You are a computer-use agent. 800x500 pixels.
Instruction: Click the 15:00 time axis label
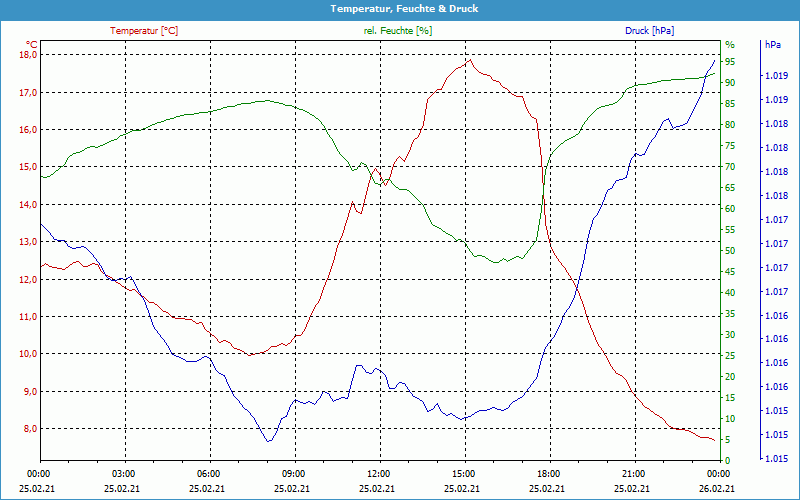pos(462,473)
